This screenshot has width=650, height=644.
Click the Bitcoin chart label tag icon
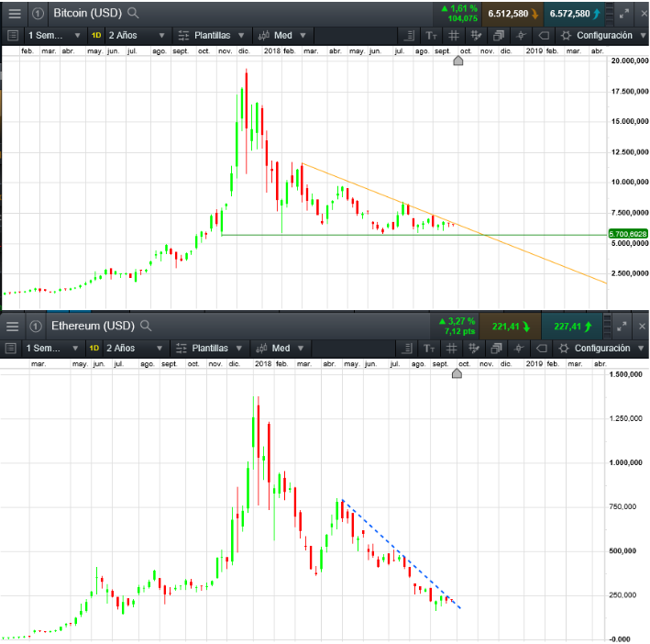[544, 36]
